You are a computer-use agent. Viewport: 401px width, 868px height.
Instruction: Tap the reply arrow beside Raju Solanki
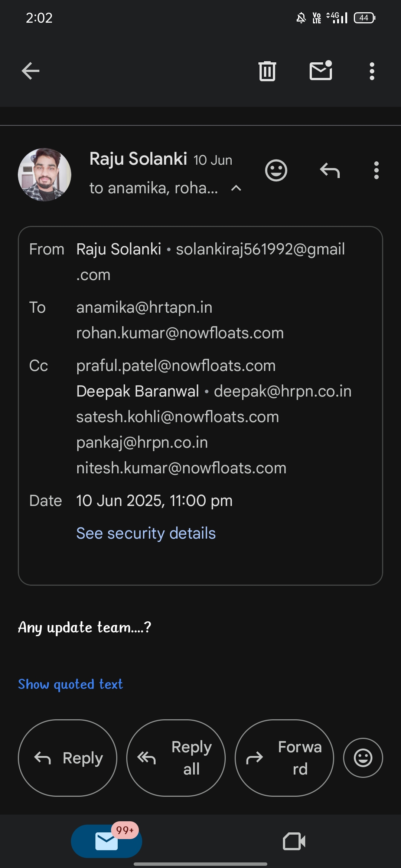pyautogui.click(x=330, y=171)
